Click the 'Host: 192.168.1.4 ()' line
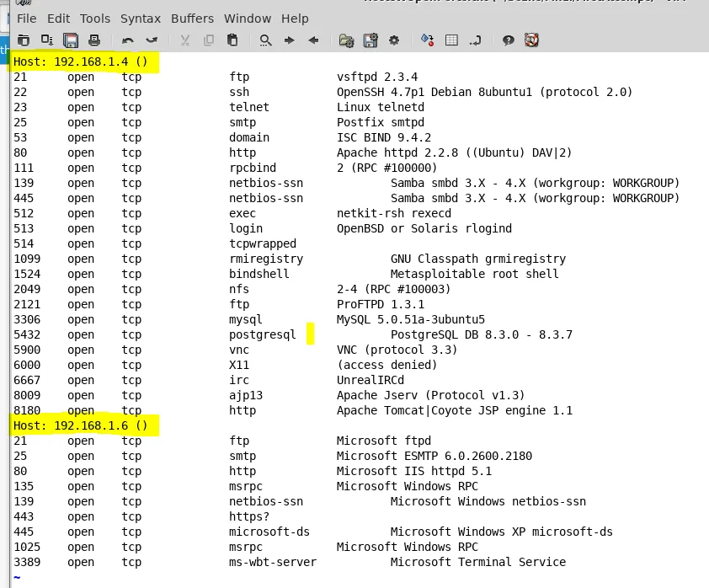Viewport: 709px width, 588px height. pos(81,61)
